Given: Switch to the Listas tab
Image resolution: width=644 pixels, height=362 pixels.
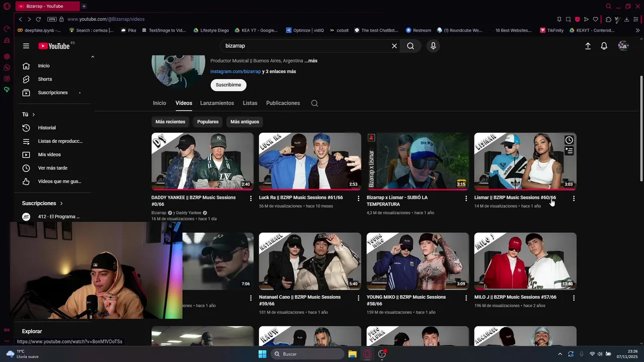Looking at the screenshot, I should (250, 103).
